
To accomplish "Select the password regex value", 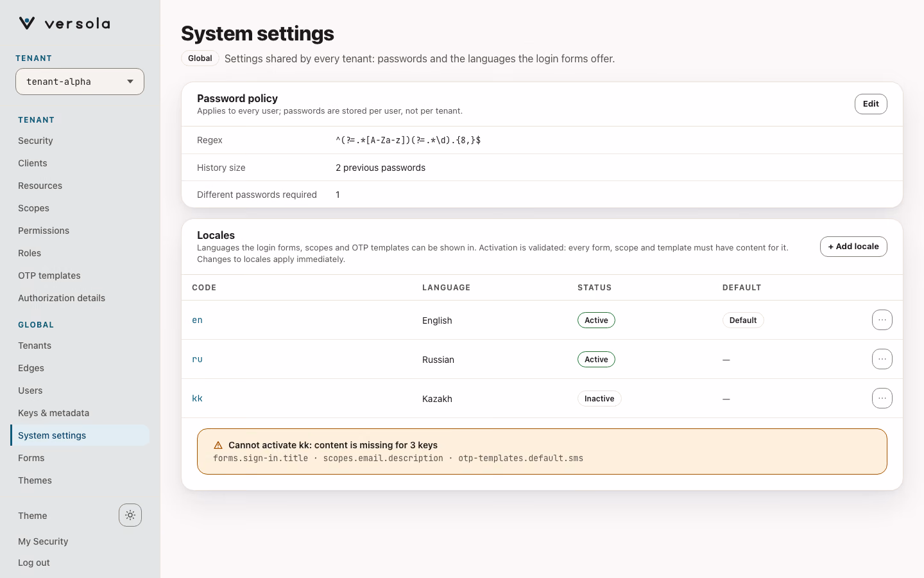I will pos(408,140).
